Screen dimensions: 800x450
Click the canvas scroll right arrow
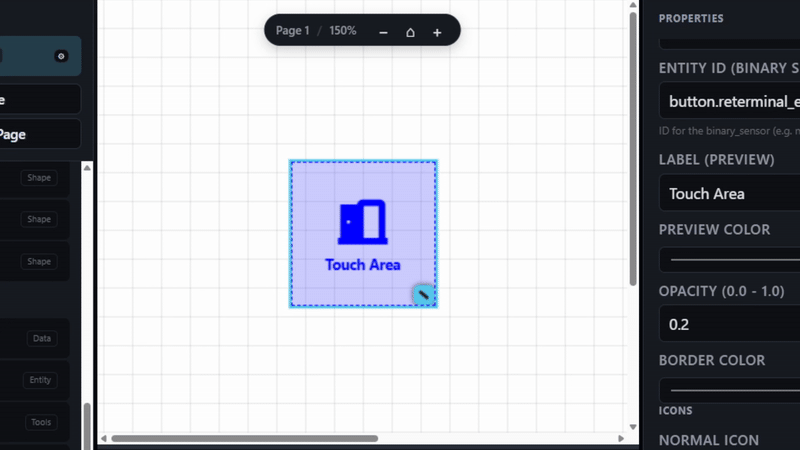pyautogui.click(x=621, y=438)
